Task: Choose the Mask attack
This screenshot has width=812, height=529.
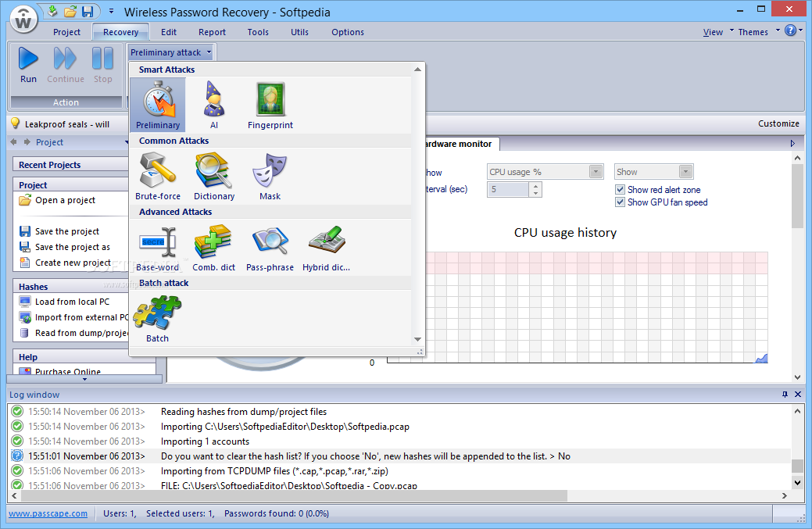Action: tap(270, 176)
